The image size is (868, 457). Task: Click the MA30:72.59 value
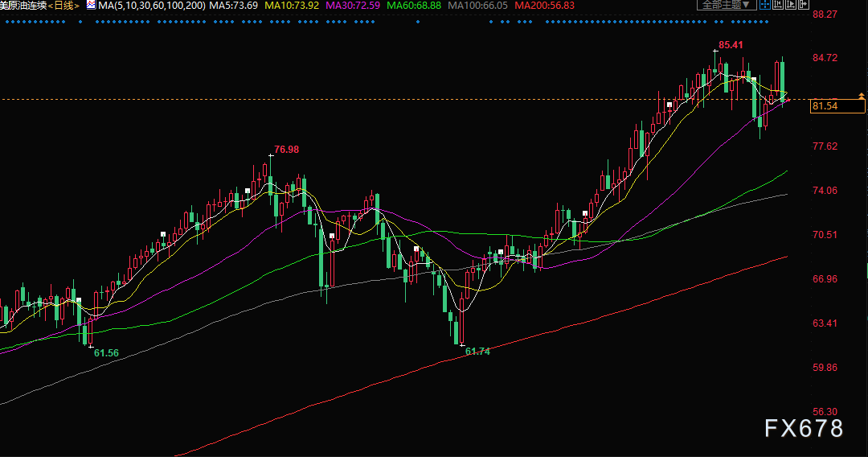[353, 6]
